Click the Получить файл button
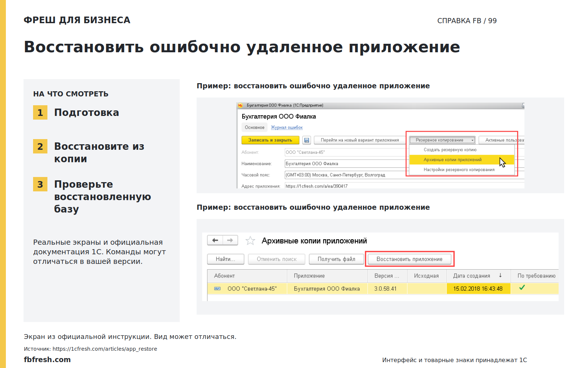Image resolution: width=588 pixels, height=368 pixels. coord(336,259)
